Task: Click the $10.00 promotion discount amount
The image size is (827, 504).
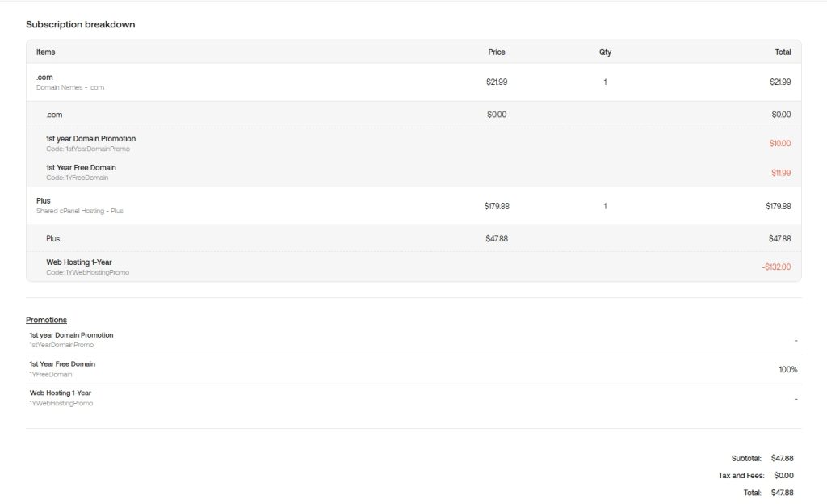Action: point(780,143)
